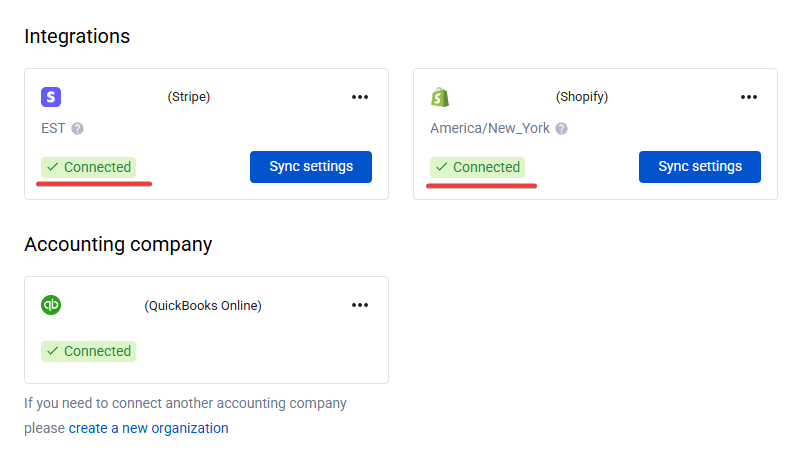Click the Stripe Connected status badge
The height and width of the screenshot is (455, 786).
point(88,167)
